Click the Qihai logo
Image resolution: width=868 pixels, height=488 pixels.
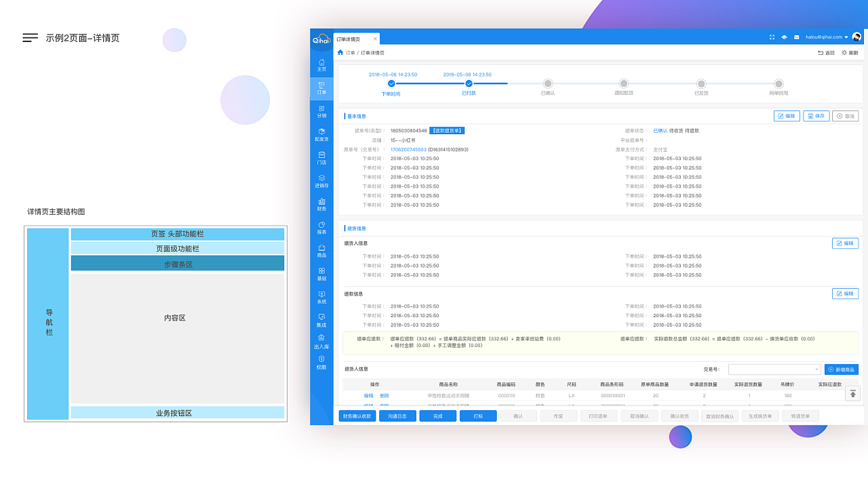[x=321, y=39]
